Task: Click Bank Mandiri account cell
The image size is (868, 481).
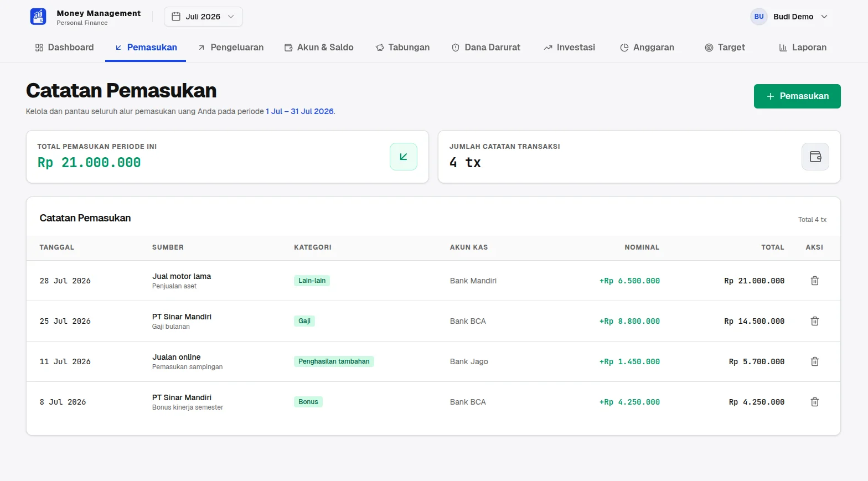Action: coord(473,281)
